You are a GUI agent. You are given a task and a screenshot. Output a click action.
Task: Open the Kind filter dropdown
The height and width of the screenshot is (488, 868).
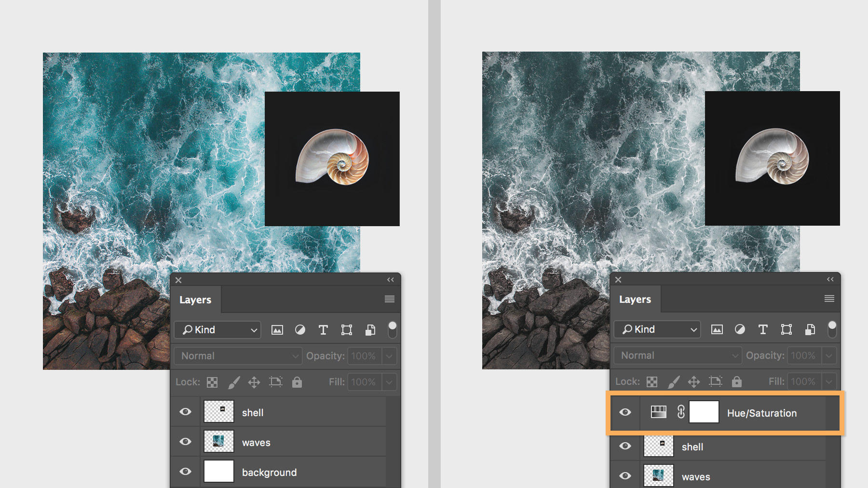(217, 330)
